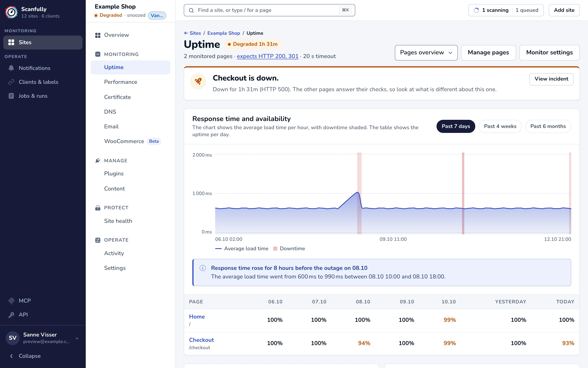Open the DNS menu item
Viewport: 588px width, 368px height.
tap(130, 112)
